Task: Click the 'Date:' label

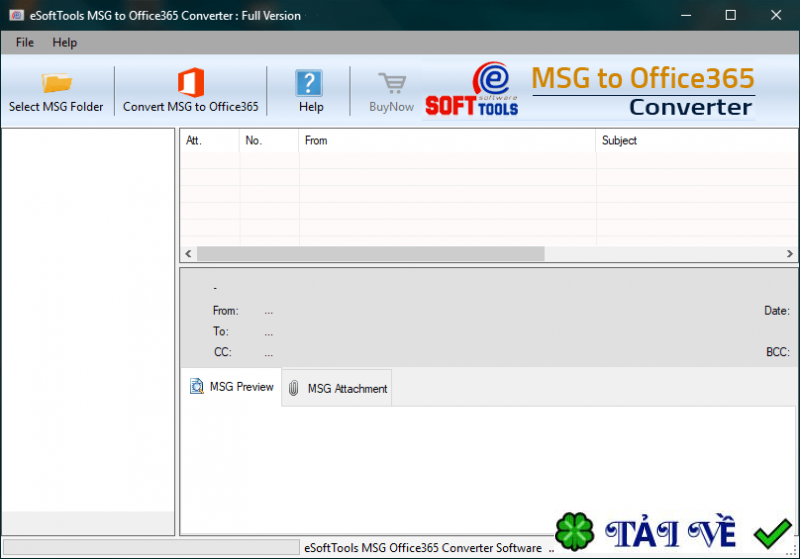Action: pos(777,311)
